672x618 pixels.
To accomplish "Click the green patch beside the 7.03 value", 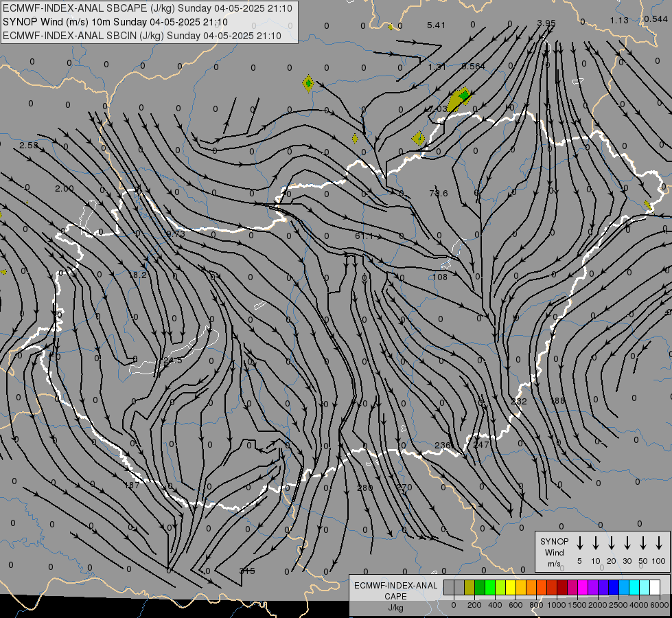I will click(464, 95).
